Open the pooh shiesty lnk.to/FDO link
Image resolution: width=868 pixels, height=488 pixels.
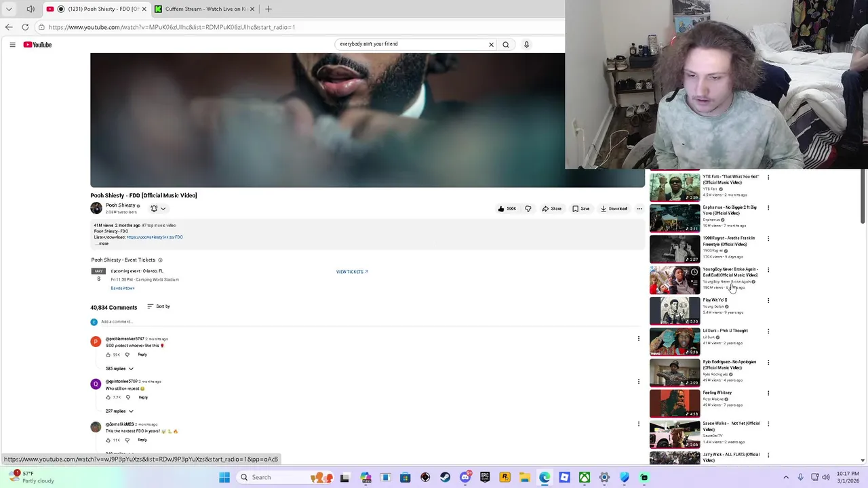pos(155,237)
